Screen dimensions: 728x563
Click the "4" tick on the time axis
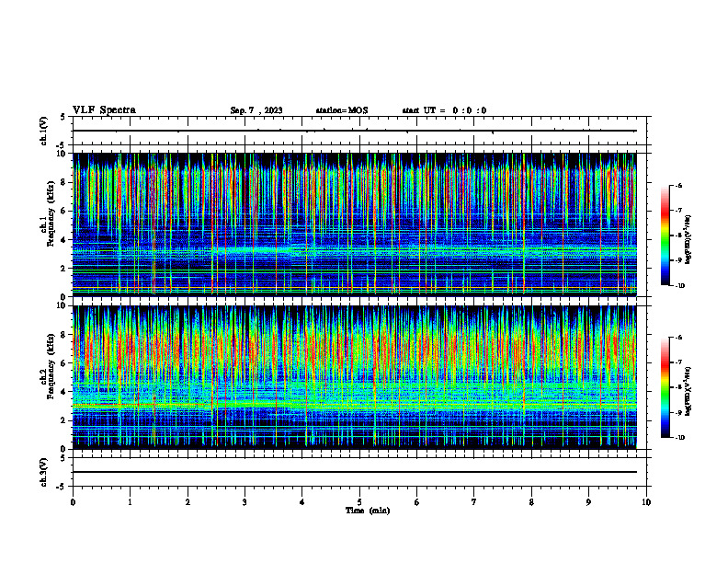coord(302,502)
